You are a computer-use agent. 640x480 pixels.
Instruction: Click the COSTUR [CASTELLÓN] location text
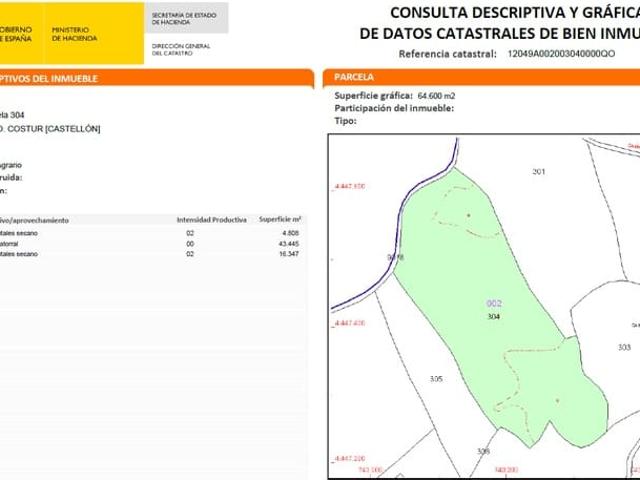[54, 129]
